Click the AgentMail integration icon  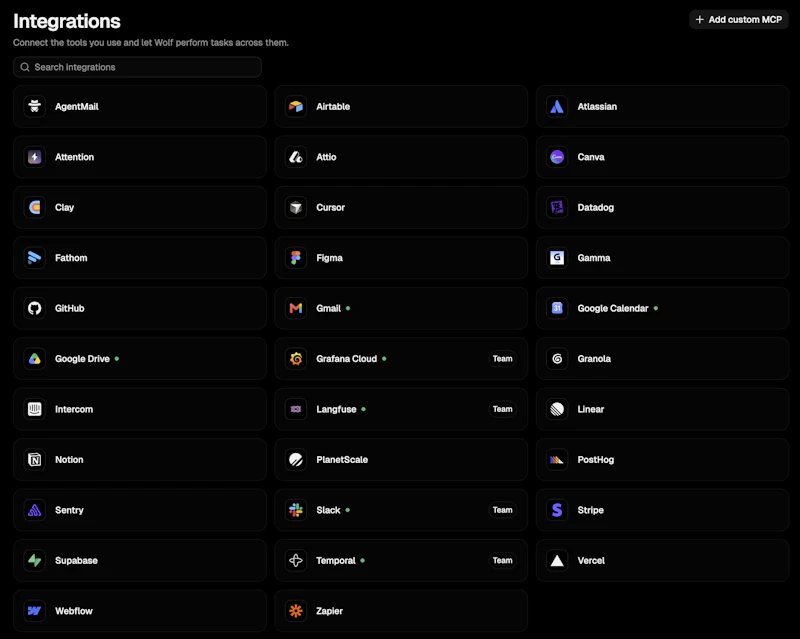[35, 106]
